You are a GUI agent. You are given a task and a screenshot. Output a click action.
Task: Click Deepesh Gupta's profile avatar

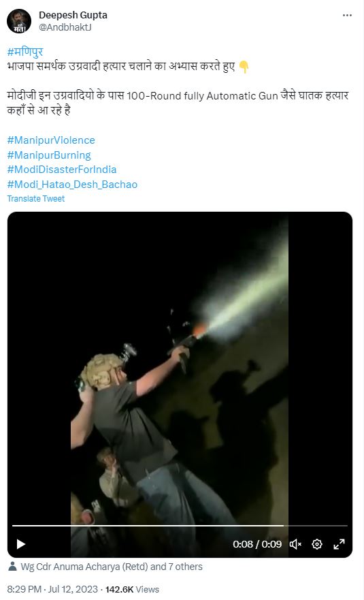19,21
